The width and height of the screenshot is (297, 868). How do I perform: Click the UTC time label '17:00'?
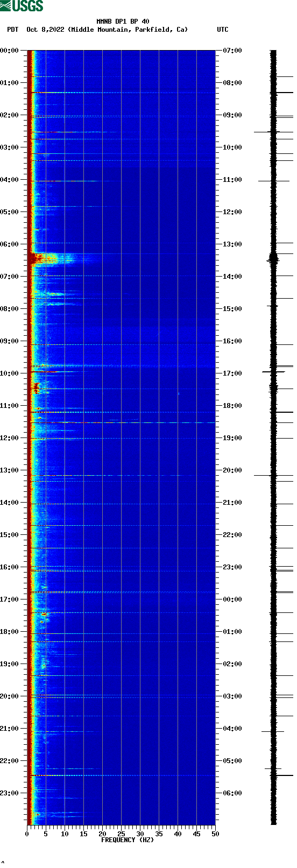click(x=232, y=373)
